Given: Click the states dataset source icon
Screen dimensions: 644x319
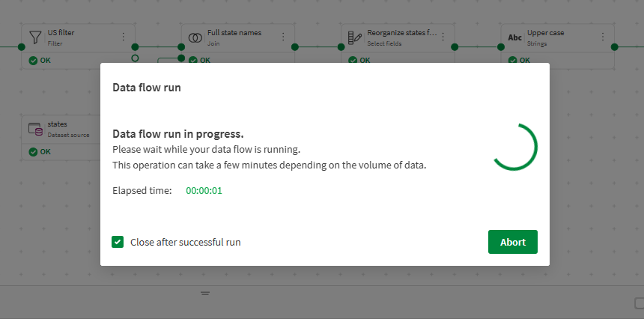Looking at the screenshot, I should tap(34, 129).
